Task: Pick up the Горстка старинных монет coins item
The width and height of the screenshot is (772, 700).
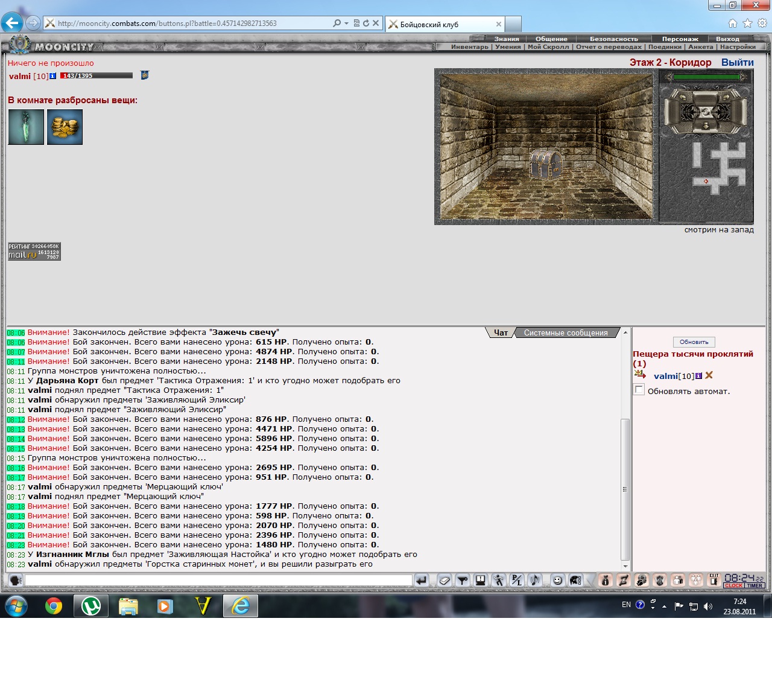Action: [x=65, y=127]
